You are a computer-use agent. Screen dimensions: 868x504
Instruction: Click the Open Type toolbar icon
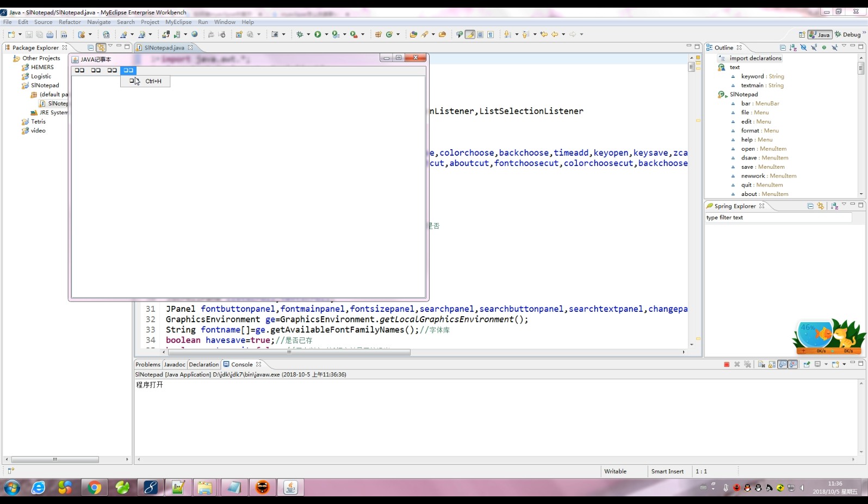click(413, 34)
